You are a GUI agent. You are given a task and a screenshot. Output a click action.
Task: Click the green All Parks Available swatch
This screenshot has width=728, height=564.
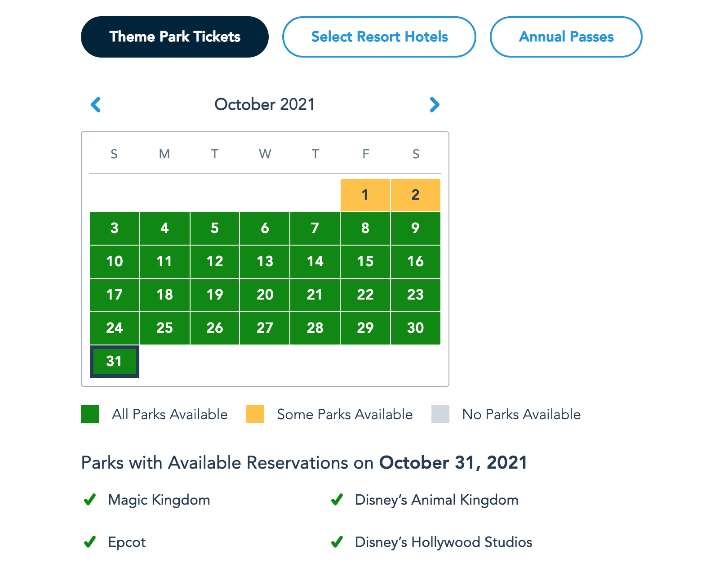click(90, 414)
